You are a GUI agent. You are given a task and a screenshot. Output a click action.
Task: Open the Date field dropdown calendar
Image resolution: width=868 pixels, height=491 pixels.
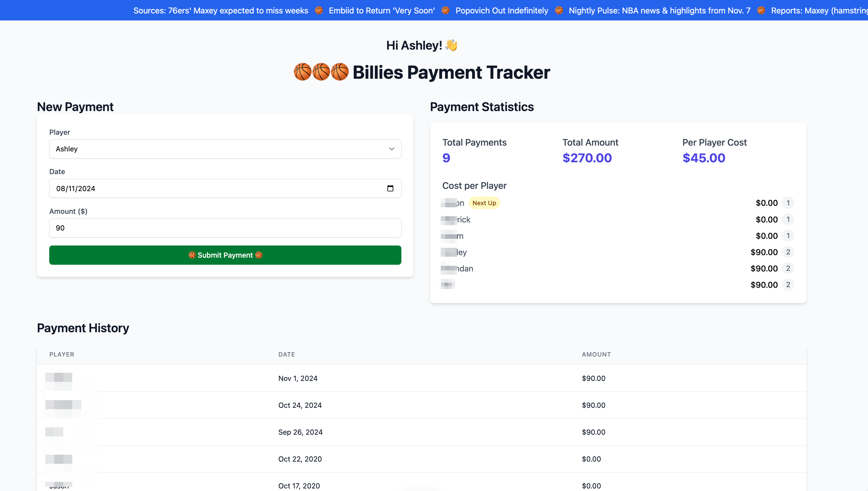coord(390,188)
